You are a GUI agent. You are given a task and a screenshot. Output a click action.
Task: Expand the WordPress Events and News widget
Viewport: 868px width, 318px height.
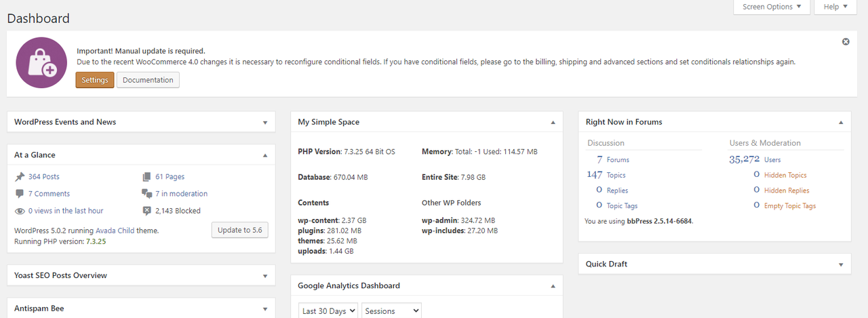click(265, 123)
